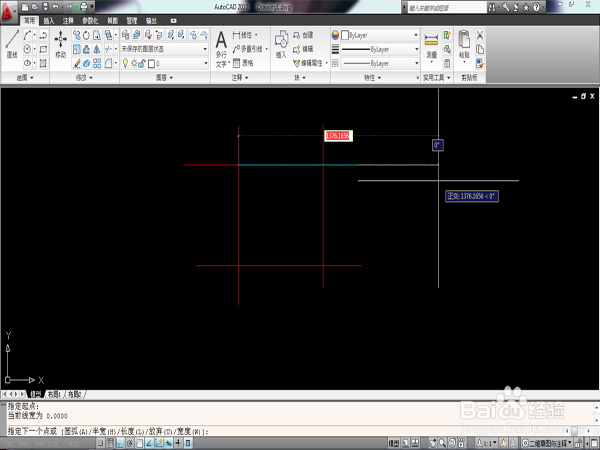This screenshot has width=600, height=450.
Task: Click the Mirror tool in the modify panel
Action: tap(97, 49)
